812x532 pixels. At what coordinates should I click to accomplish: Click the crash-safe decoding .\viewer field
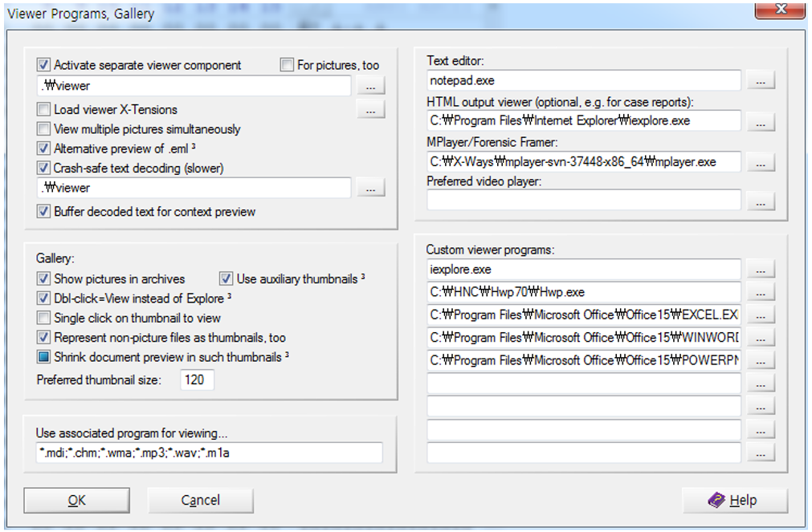tap(194, 188)
